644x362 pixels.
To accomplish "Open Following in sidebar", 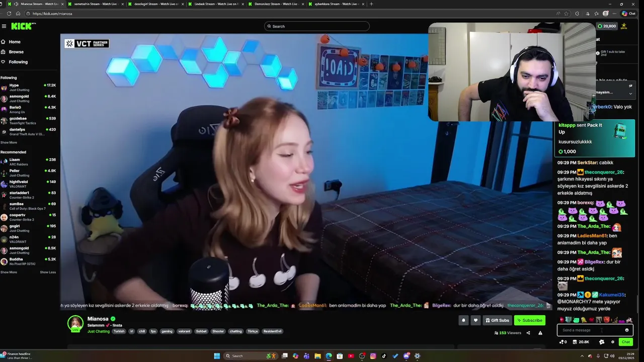I will [14, 62].
